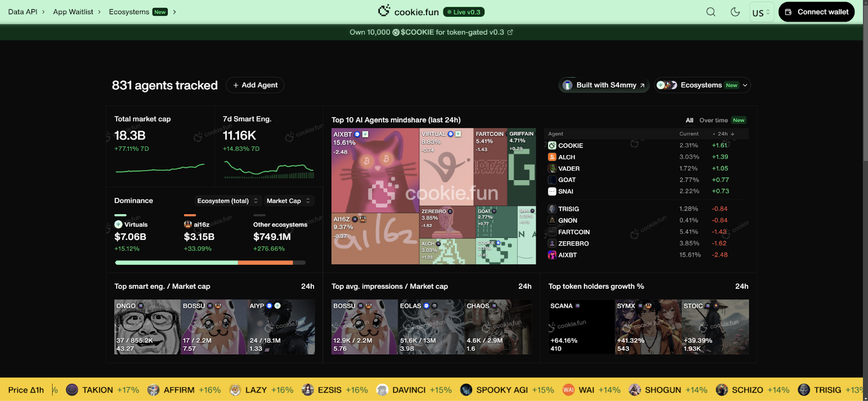
Task: Click the ALCH agent icon in list
Action: (552, 157)
